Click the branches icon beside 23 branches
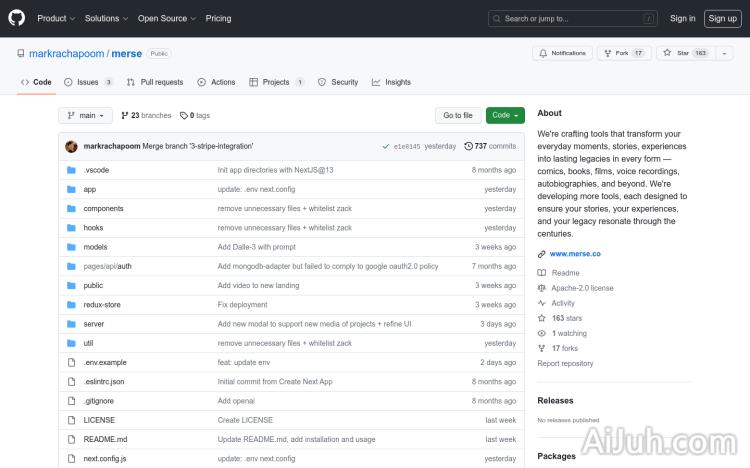The image size is (750, 468). 125,115
